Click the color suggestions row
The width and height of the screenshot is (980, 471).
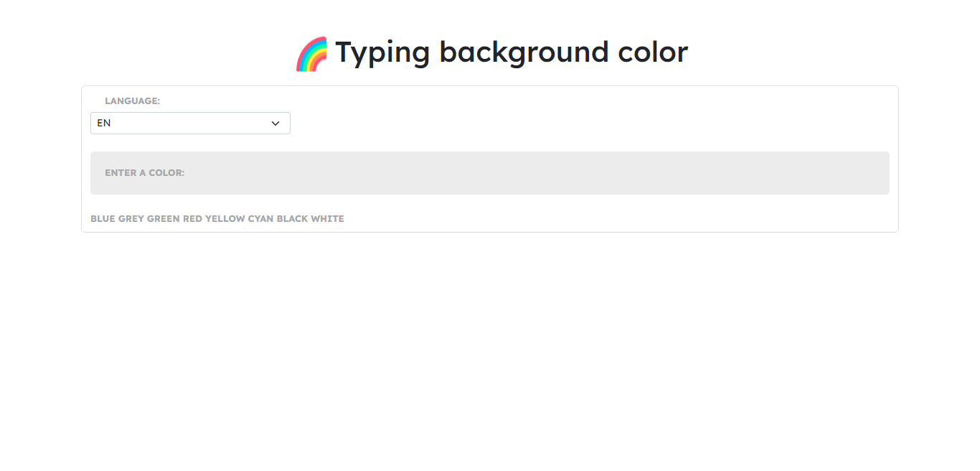click(x=217, y=218)
